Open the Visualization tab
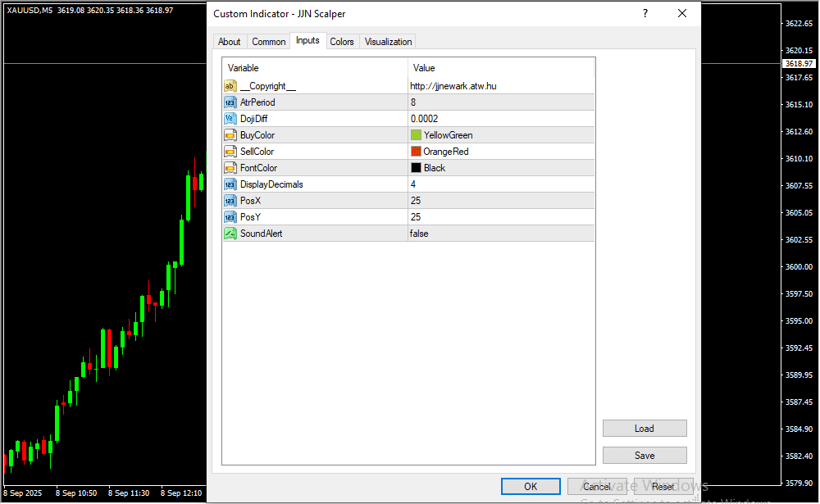 pos(388,42)
